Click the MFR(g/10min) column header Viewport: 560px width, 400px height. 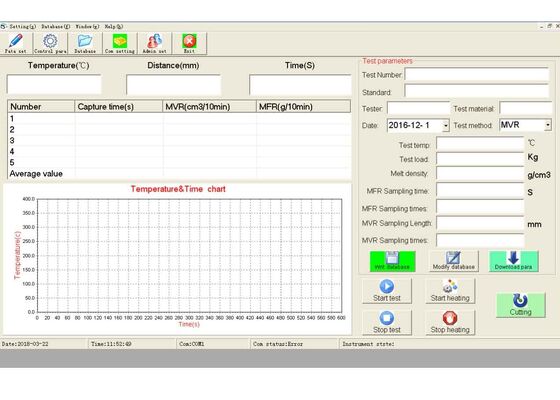(304, 106)
